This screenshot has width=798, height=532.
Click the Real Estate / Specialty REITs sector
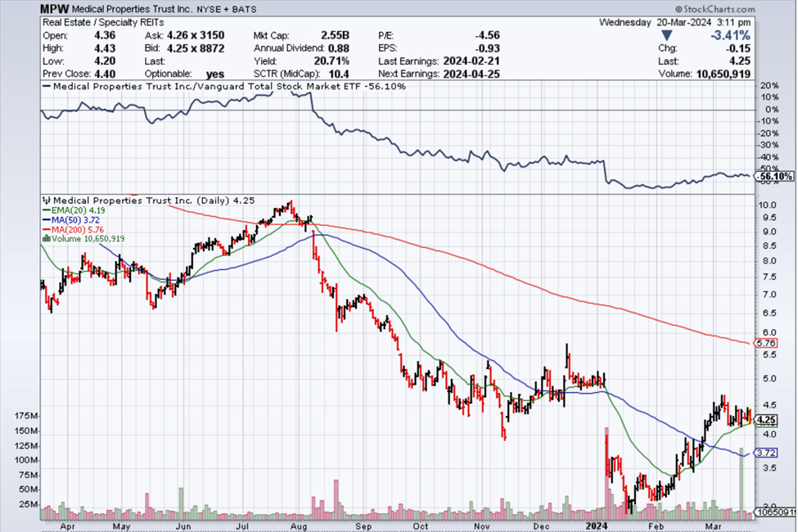[103, 22]
